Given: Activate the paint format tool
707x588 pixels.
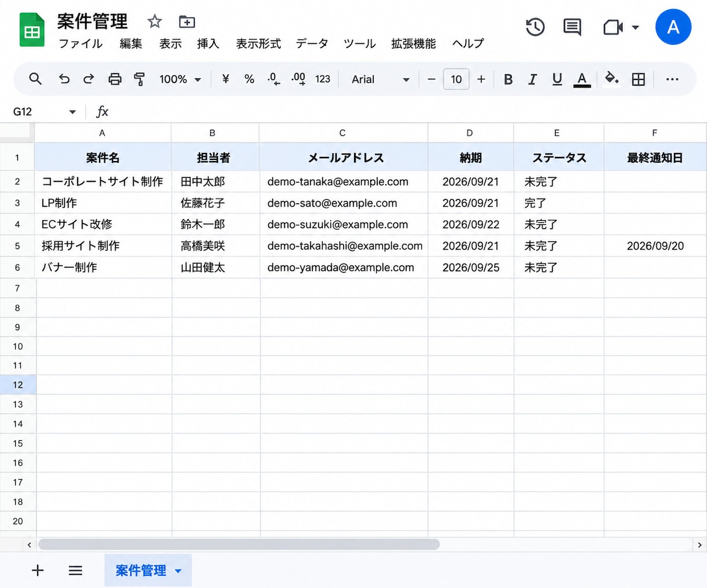Looking at the screenshot, I should pyautogui.click(x=139, y=79).
